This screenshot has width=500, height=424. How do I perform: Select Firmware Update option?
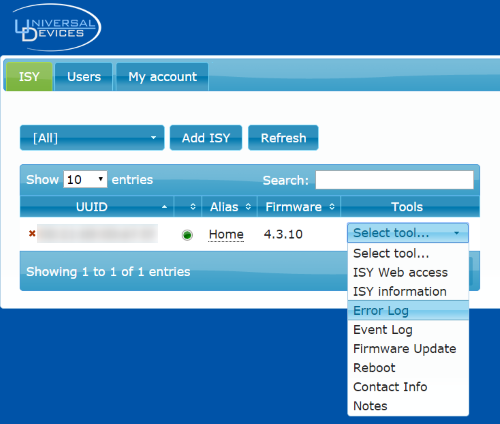[408, 349]
